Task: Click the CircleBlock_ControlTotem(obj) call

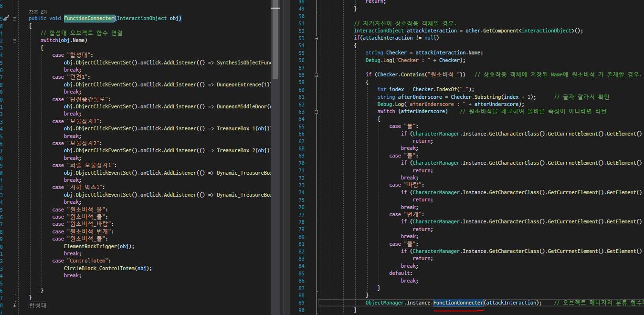Action: click(108, 268)
